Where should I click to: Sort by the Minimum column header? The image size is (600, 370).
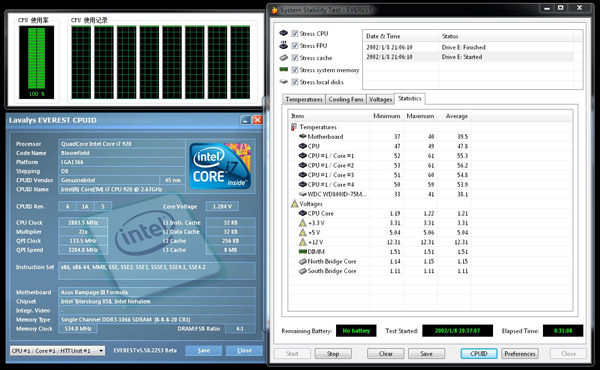pyautogui.click(x=386, y=116)
